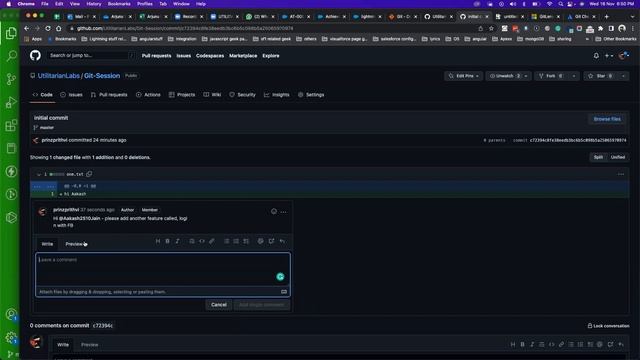This screenshot has width=640, height=360.
Task: Focus the Leave a comment text area
Action: pos(163,269)
